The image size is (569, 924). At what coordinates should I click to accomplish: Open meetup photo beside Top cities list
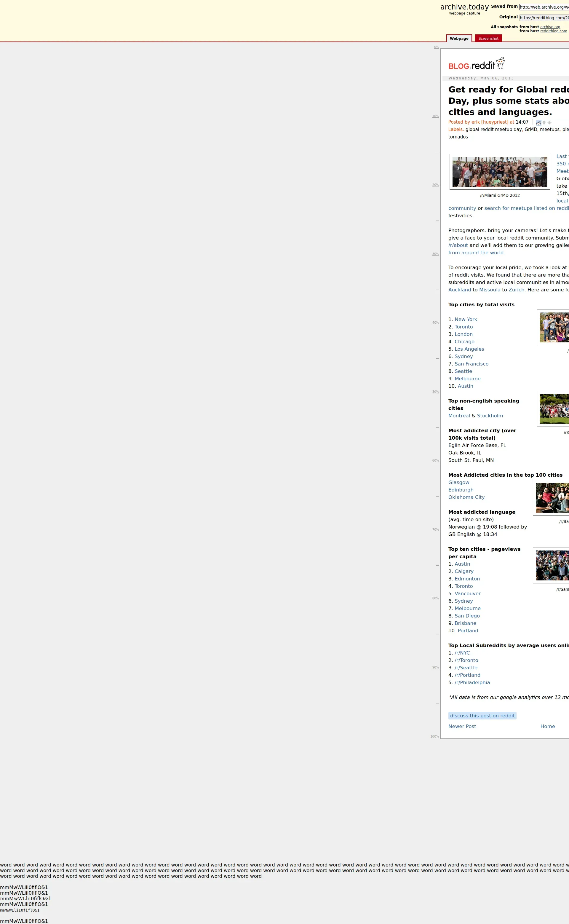click(x=554, y=328)
